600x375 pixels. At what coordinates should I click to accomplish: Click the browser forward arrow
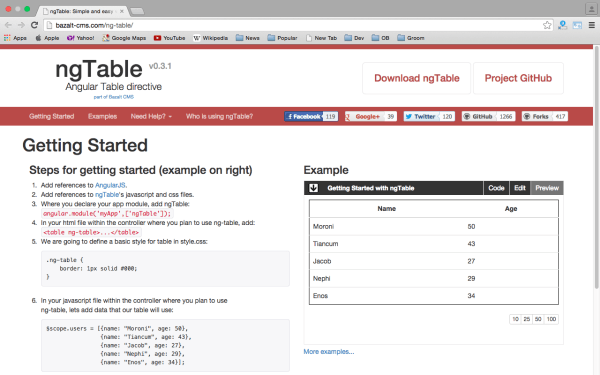click(x=21, y=25)
